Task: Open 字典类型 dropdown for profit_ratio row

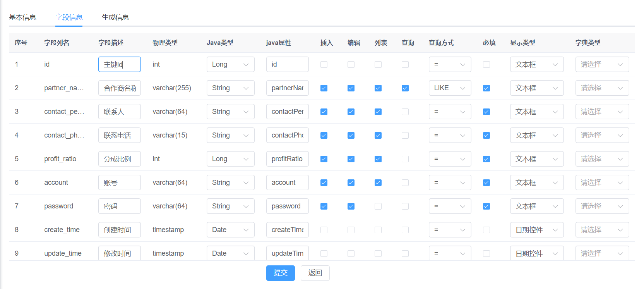Action: pyautogui.click(x=602, y=159)
